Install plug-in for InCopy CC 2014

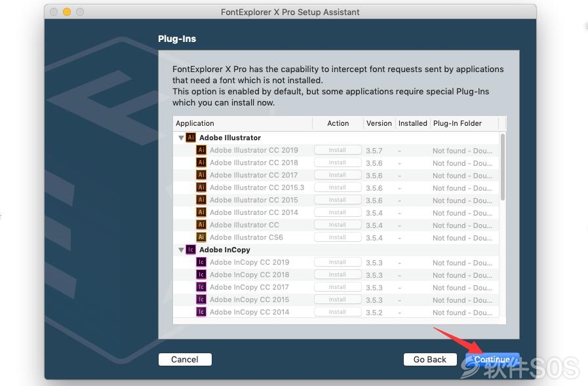click(x=338, y=312)
